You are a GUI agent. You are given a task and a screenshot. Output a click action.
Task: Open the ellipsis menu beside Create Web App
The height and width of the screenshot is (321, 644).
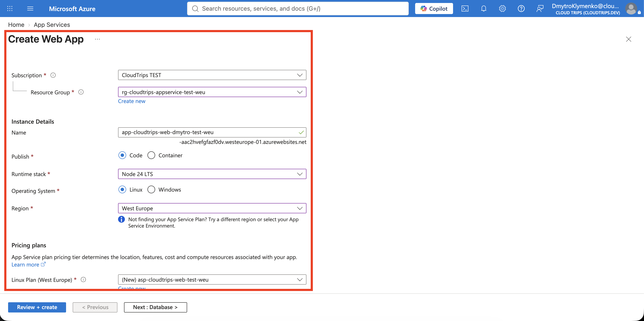[97, 39]
